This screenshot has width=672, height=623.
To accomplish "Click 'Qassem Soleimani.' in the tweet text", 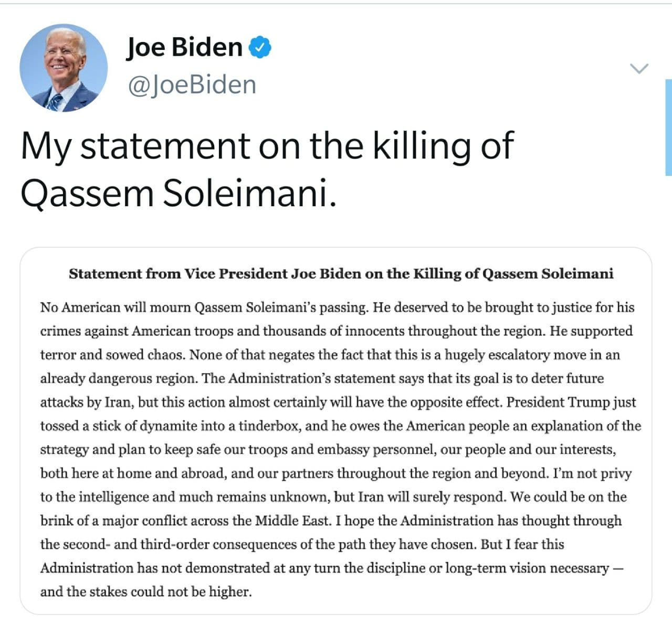I will pyautogui.click(x=178, y=193).
